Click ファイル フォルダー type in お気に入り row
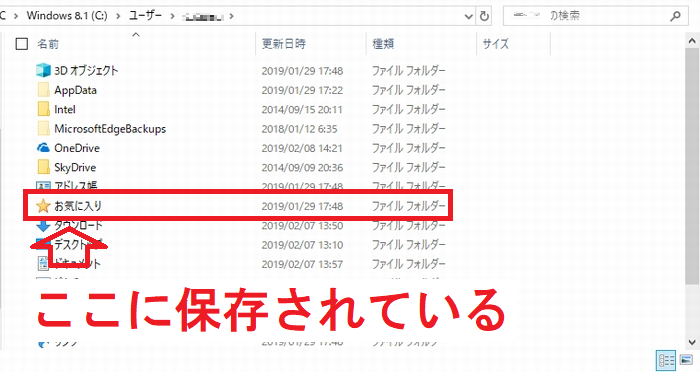 [408, 206]
